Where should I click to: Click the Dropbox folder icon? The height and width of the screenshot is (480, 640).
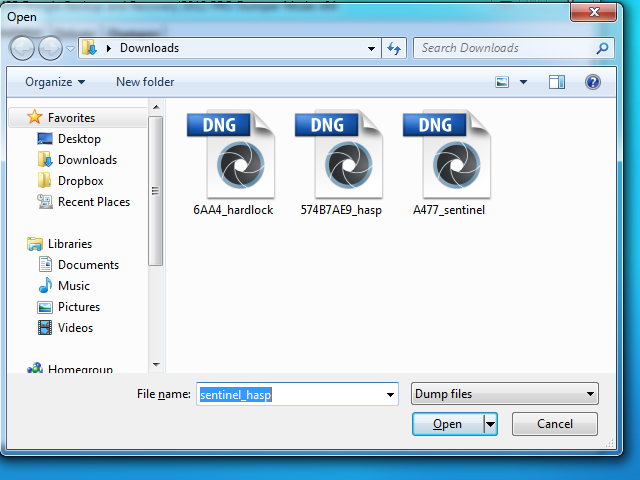[44, 180]
